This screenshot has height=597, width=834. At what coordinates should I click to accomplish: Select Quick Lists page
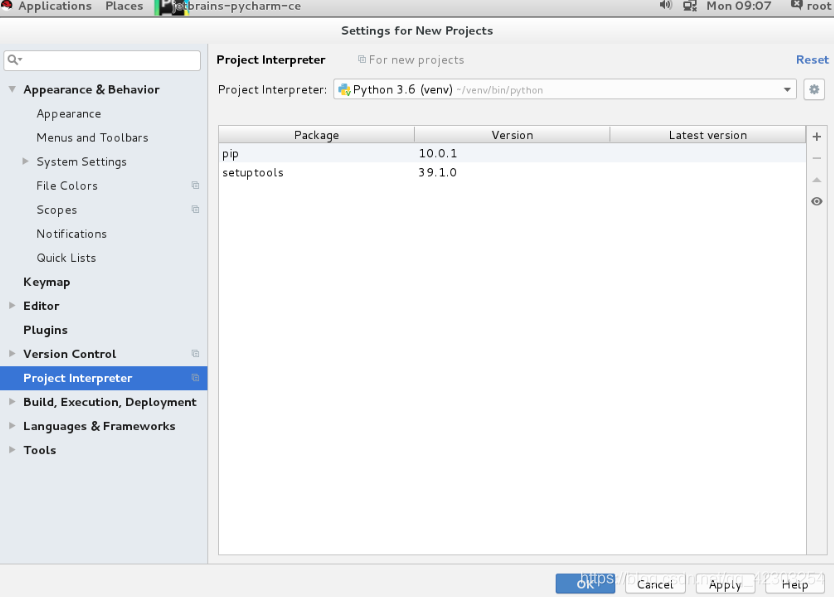[66, 258]
